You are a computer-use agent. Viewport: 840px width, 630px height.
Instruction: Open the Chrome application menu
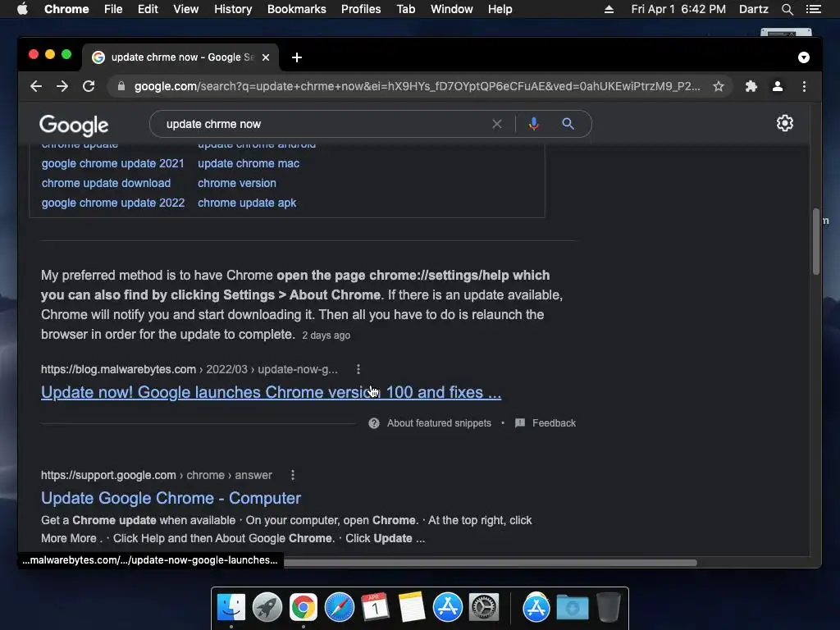66,9
